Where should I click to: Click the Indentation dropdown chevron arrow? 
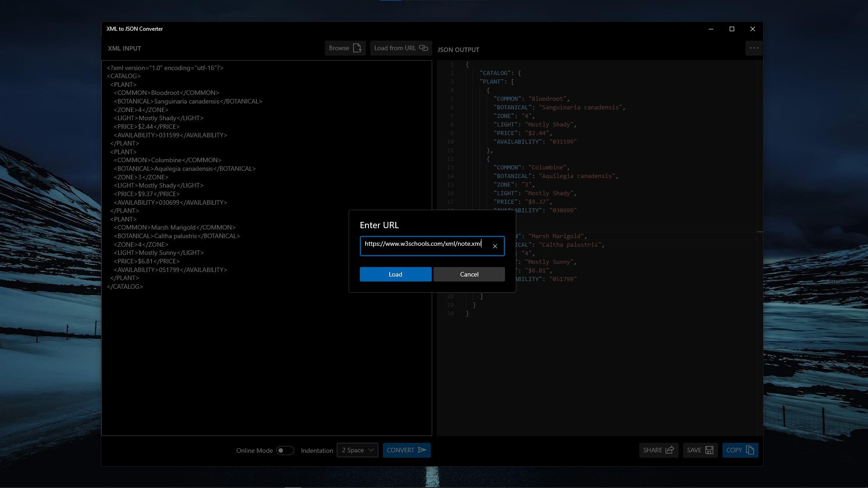(371, 450)
